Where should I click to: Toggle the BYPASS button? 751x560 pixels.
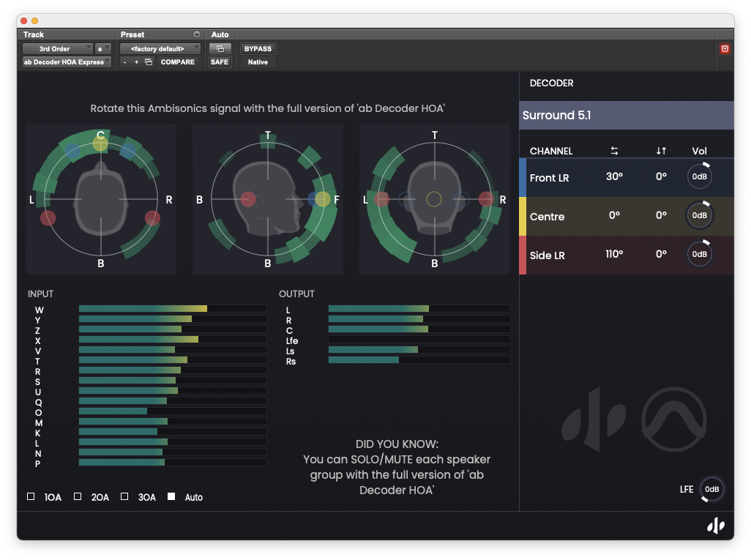click(258, 49)
